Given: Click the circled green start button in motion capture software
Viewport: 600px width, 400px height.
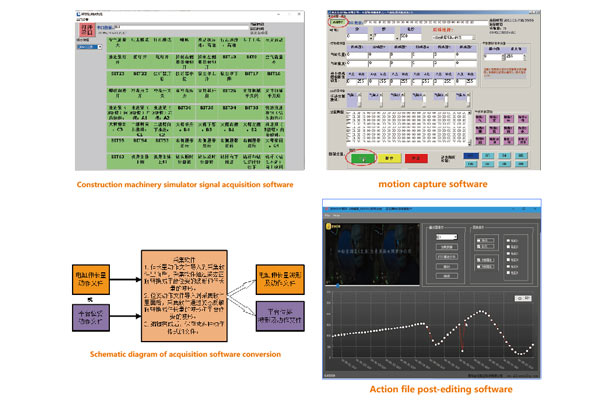Looking at the screenshot, I should point(362,158).
